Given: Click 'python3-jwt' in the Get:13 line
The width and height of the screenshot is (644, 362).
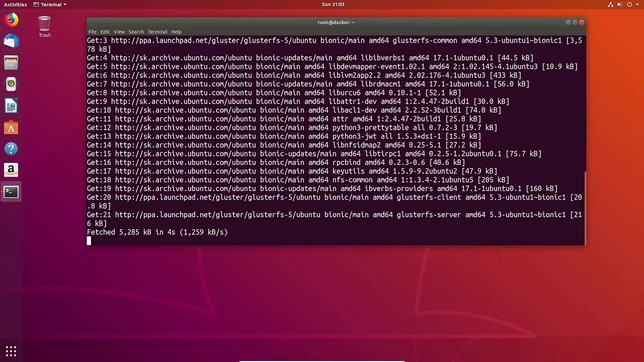Looking at the screenshot, I should pos(354,136).
